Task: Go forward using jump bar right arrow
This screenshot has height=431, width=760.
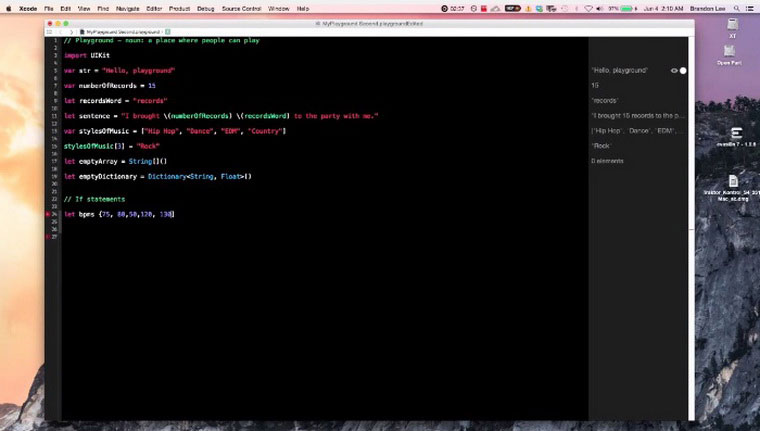Action: click(71, 32)
